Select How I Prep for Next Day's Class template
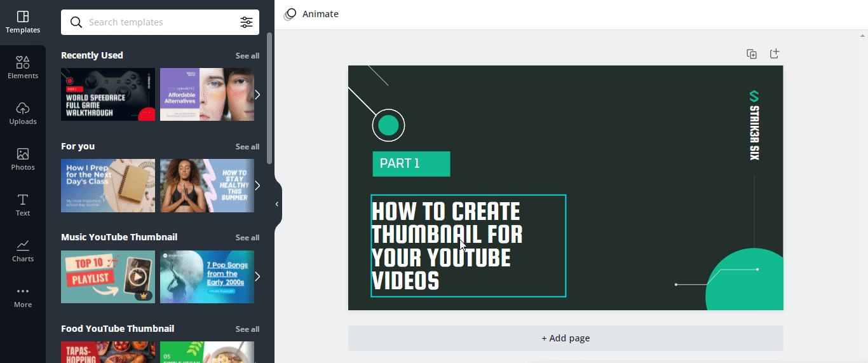Image resolution: width=868 pixels, height=363 pixels. 108,186
